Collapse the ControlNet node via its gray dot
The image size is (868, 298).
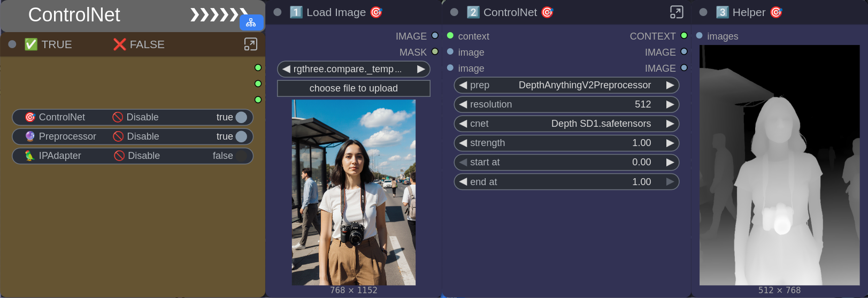click(454, 12)
